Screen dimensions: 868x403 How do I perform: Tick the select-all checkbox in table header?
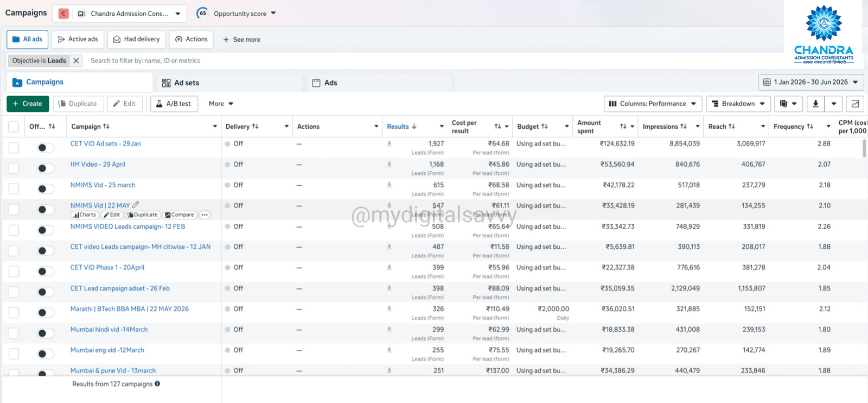coord(14,127)
